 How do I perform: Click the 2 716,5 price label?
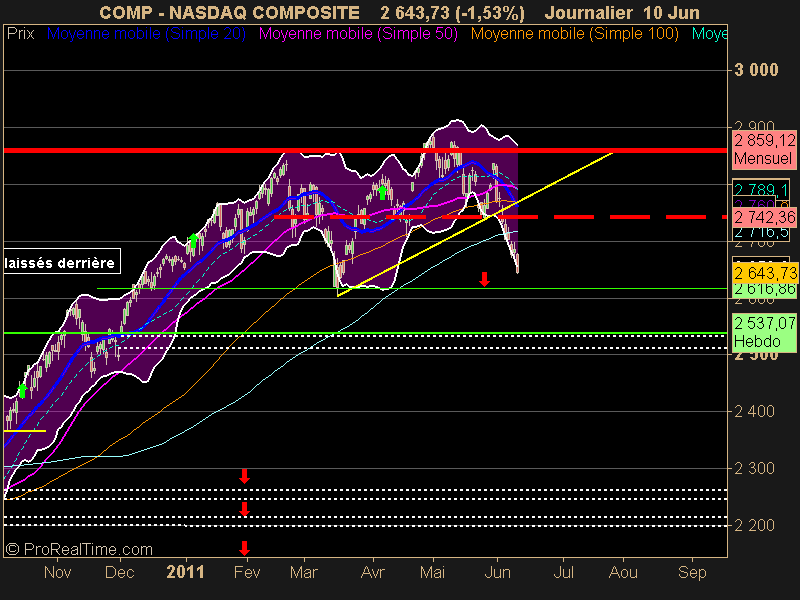[761, 232]
